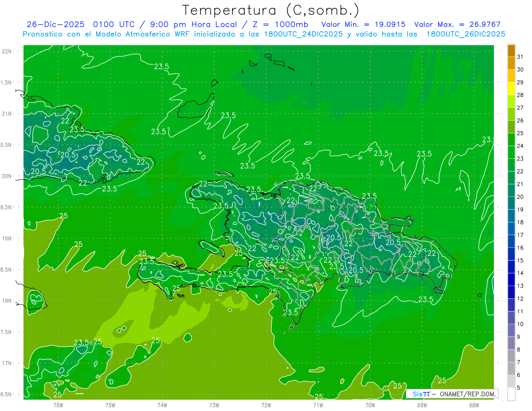Click the light green swatch between 26 and 27
532x411 pixels.
click(511, 114)
